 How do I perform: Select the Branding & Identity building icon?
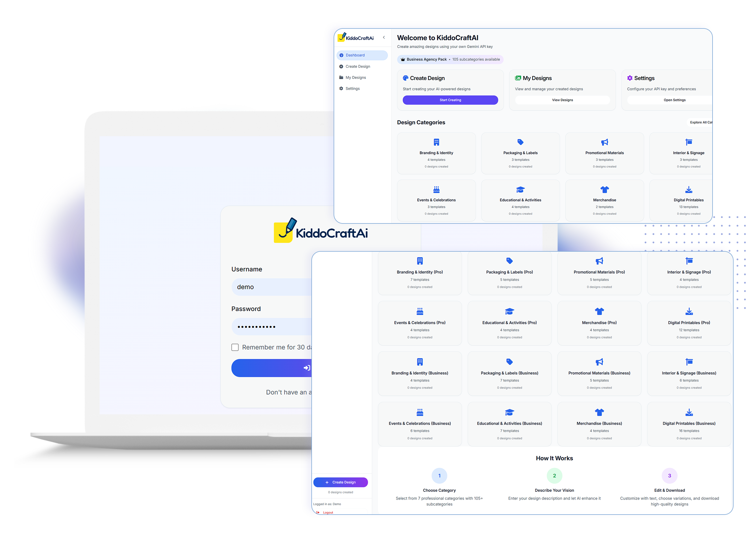436,142
